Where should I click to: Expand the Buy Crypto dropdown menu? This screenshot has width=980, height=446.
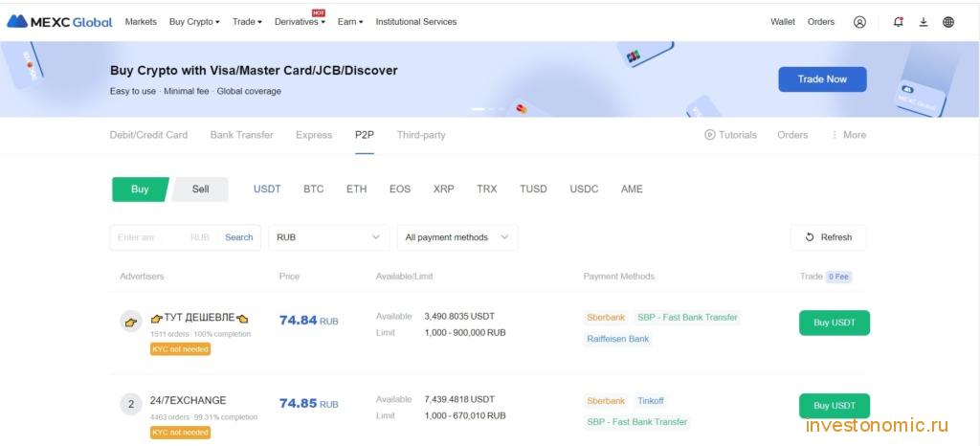[x=194, y=22]
